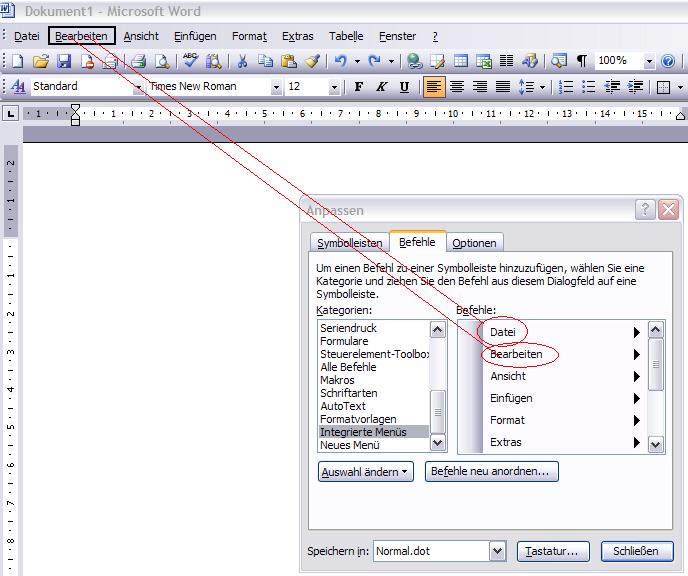Insert a hyperlink using the globe icon

click(414, 61)
